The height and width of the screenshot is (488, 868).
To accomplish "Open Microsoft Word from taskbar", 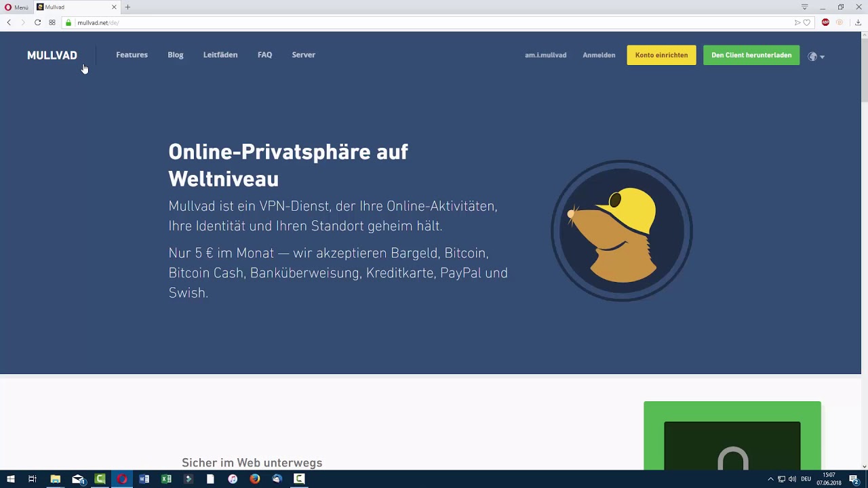I will 144,479.
